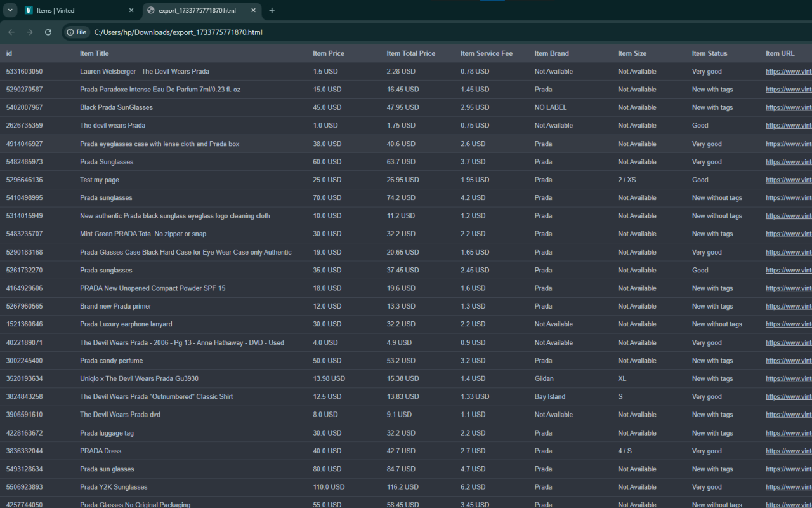Open the URL link for Prada Paradoxe row
The height and width of the screenshot is (508, 812).
pos(789,90)
